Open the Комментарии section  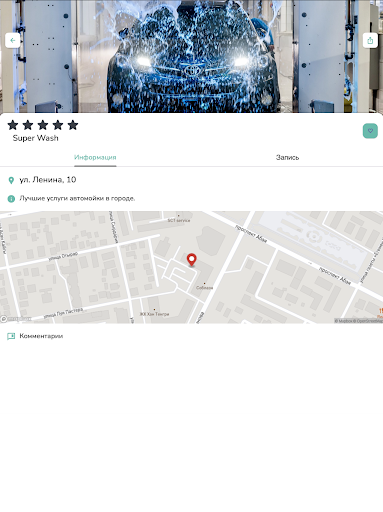click(41, 336)
